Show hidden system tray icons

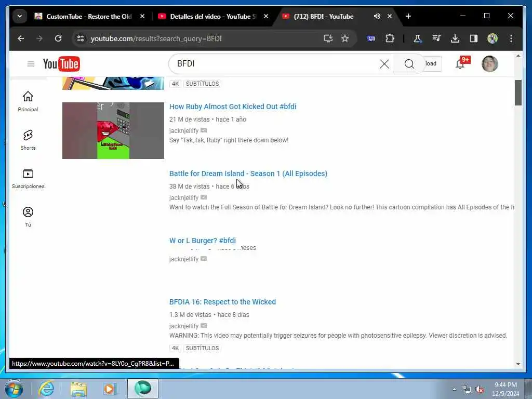tap(454, 389)
